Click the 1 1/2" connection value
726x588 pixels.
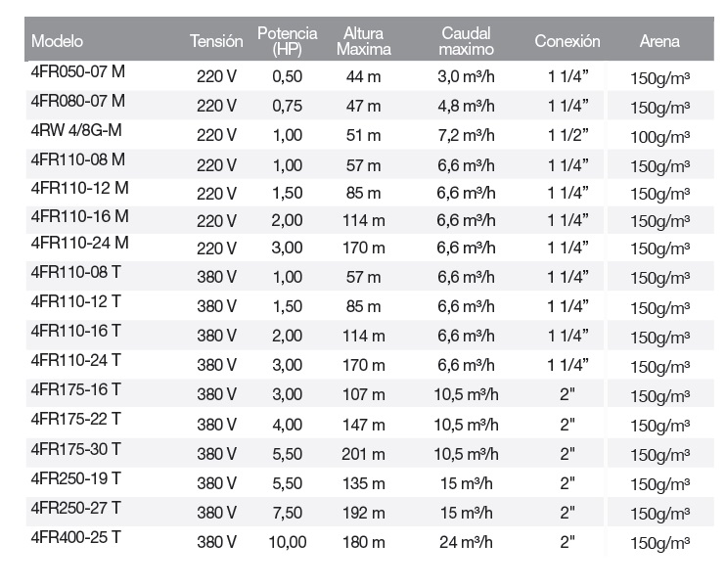click(567, 135)
